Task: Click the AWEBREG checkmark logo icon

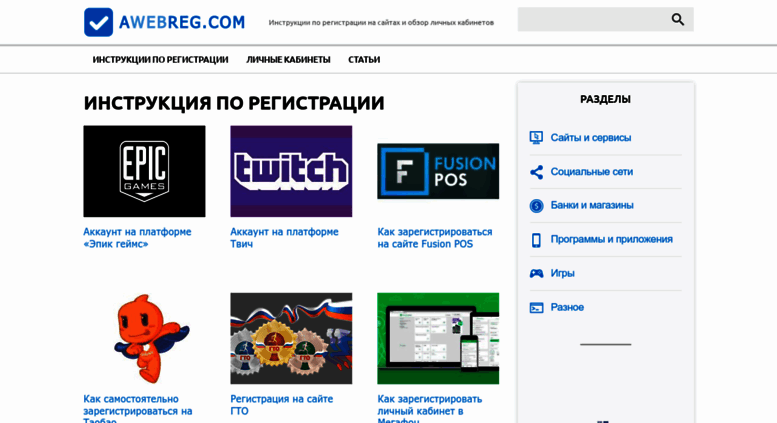Action: coord(98,22)
